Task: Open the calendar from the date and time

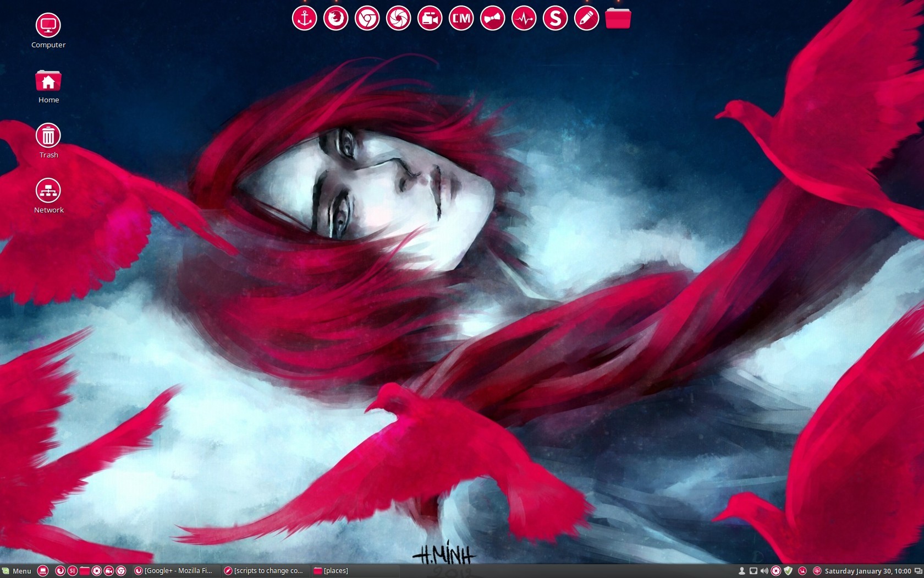Action: tap(868, 571)
